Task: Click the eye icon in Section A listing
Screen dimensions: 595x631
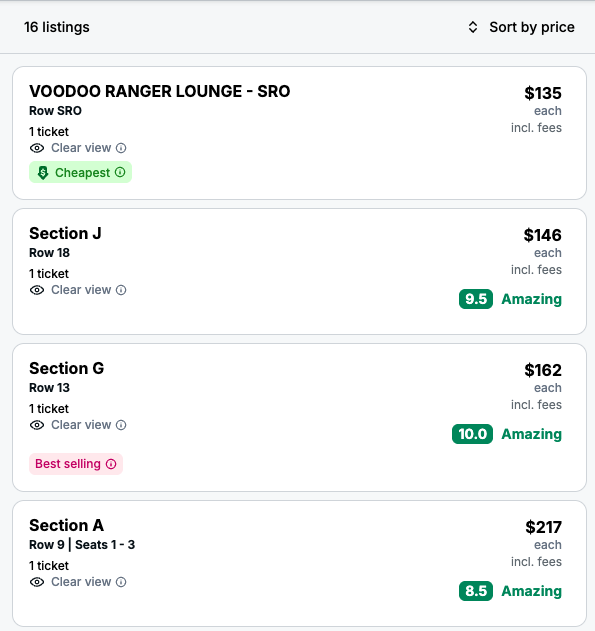Action: [x=37, y=582]
